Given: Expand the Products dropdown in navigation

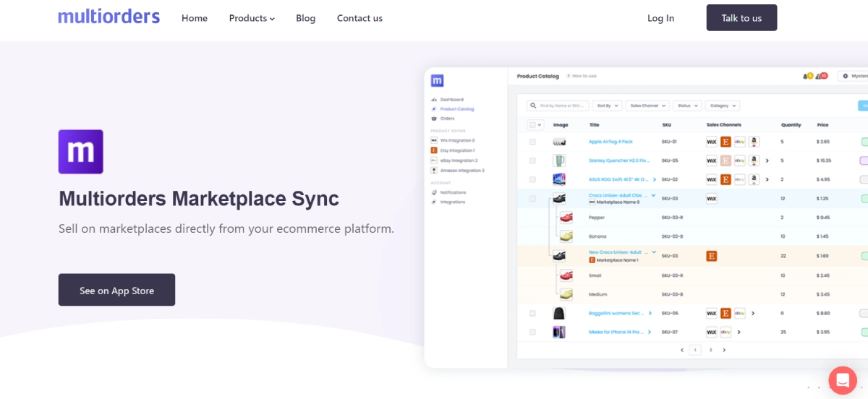Looking at the screenshot, I should 252,18.
